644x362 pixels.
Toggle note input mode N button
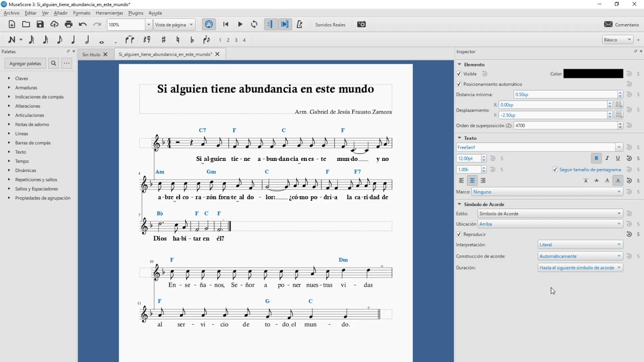[12, 40]
